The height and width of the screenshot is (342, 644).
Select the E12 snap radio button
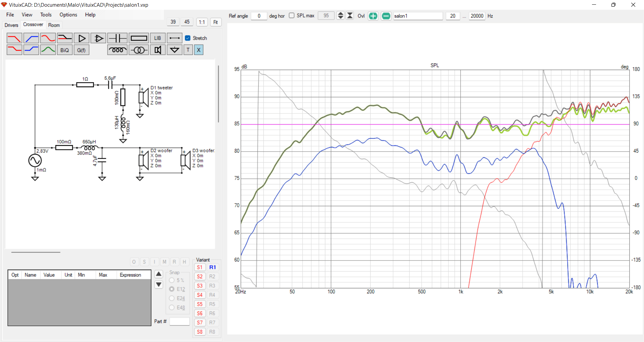coord(172,289)
